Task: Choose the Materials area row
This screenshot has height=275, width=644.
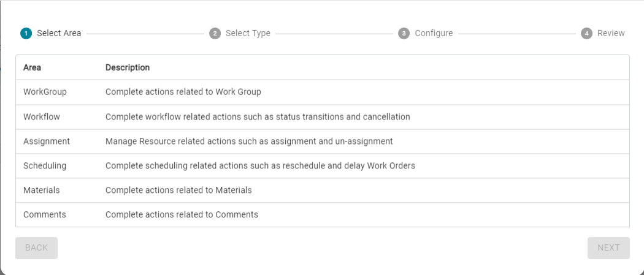Action: pyautogui.click(x=42, y=190)
